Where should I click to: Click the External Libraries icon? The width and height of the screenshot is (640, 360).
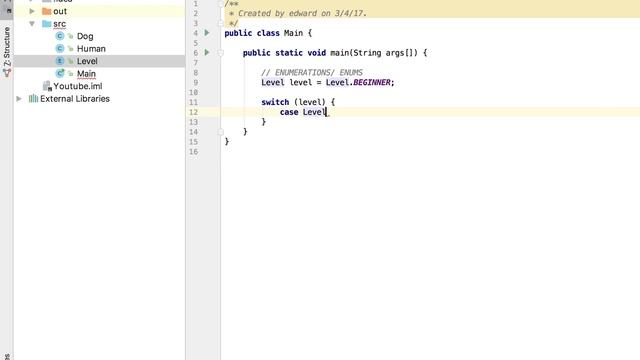pyautogui.click(x=33, y=98)
